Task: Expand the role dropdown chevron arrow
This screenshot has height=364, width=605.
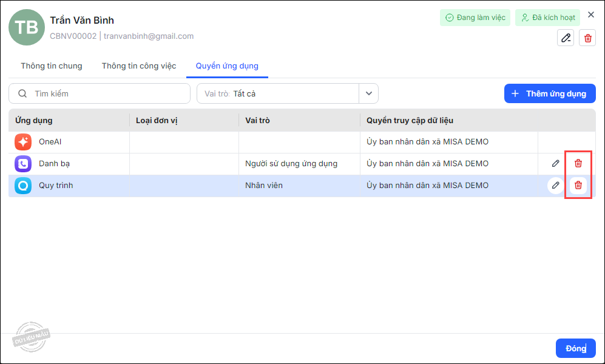Action: click(368, 94)
